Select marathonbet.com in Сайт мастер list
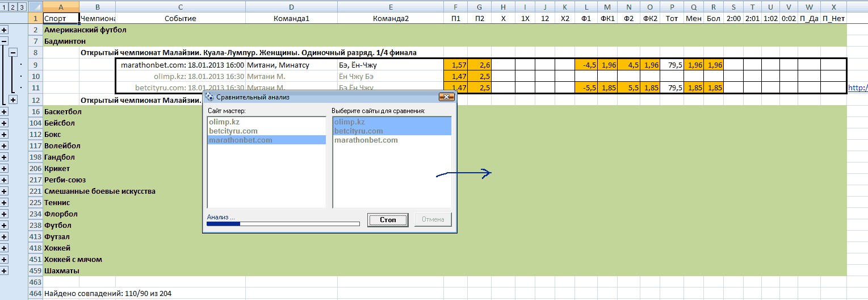Viewport: 868px width, 300px height. (267, 140)
